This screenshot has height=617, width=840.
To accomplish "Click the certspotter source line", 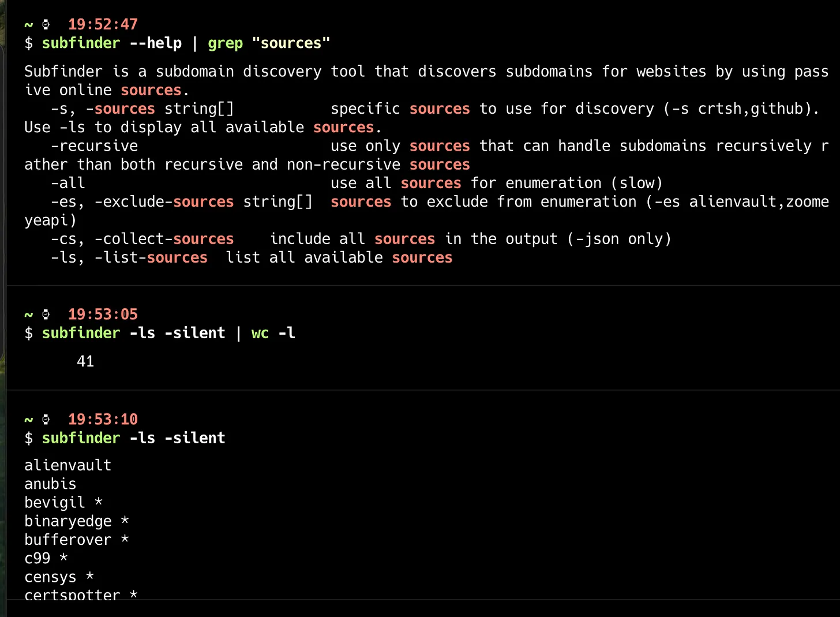I will pos(81,594).
